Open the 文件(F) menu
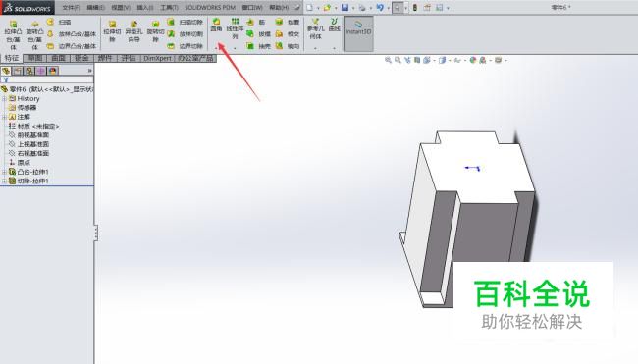 pyautogui.click(x=71, y=7)
